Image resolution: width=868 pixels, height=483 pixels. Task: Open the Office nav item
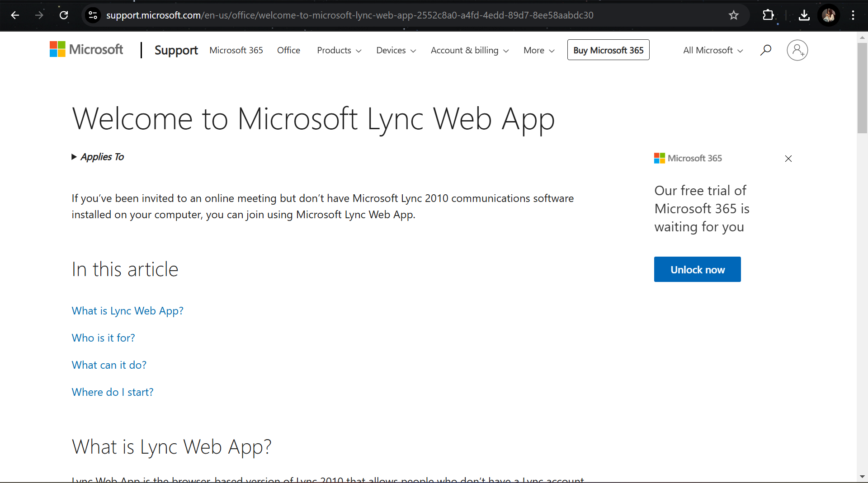coord(288,50)
